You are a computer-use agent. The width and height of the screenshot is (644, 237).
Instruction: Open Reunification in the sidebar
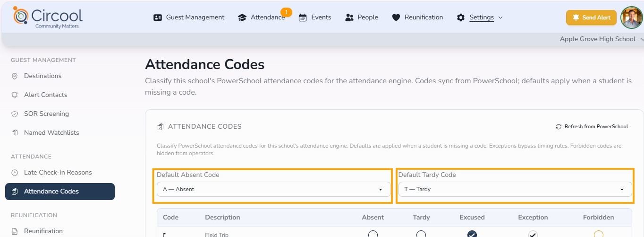(x=43, y=231)
